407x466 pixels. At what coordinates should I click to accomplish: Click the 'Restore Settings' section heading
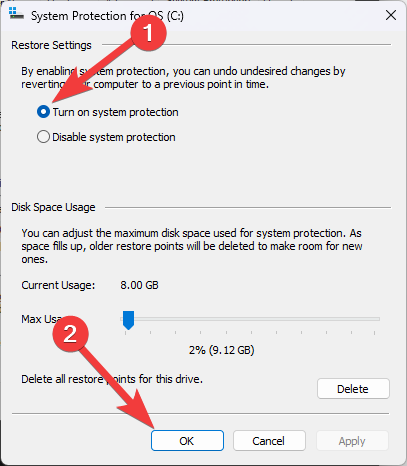(x=51, y=45)
